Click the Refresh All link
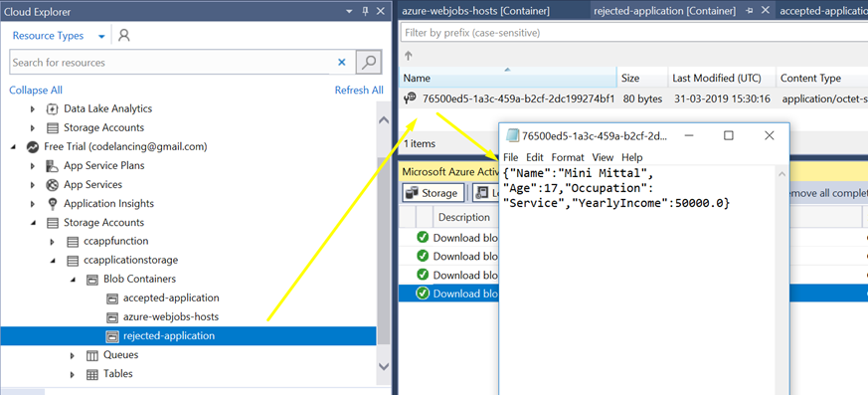Screen dimensions: 868x395 359,90
